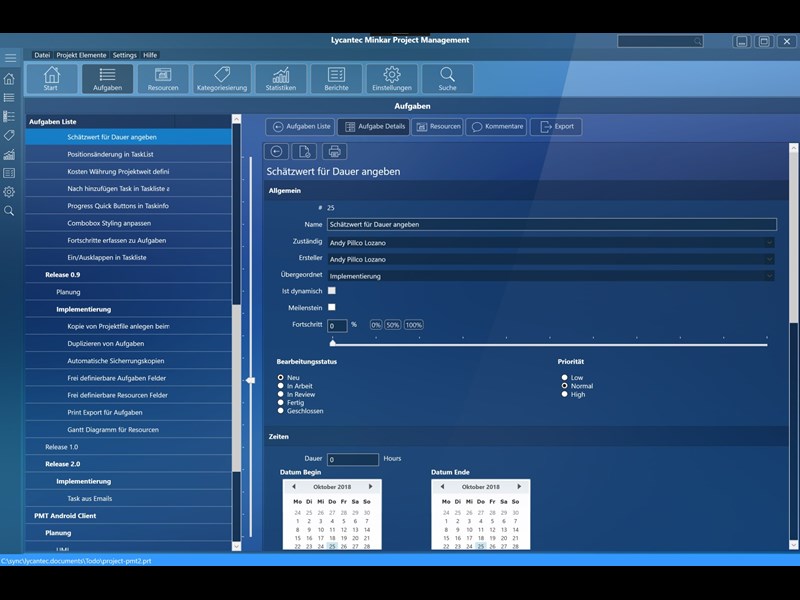This screenshot has width=800, height=600.
Task: Open the Zuständig dropdown
Action: (551, 243)
